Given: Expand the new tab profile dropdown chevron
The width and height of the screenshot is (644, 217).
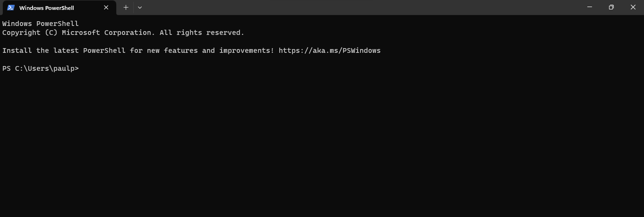Looking at the screenshot, I should point(140,8).
